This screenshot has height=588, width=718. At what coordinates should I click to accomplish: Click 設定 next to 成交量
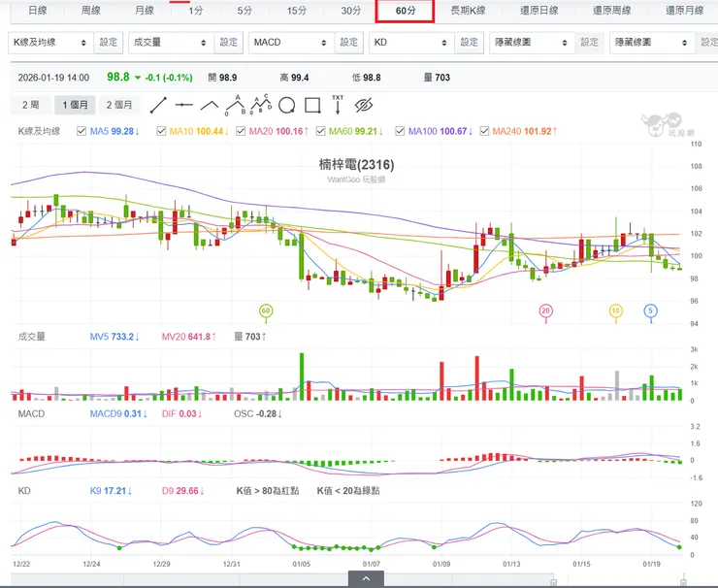coord(228,43)
